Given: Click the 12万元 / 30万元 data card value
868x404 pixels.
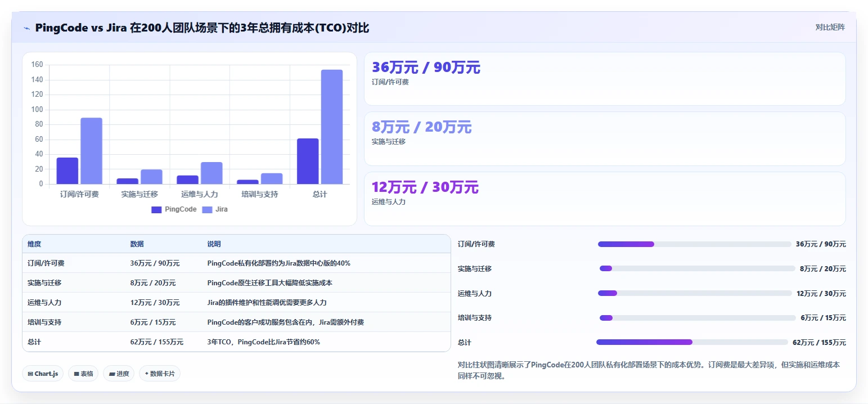Looking at the screenshot, I should (425, 187).
